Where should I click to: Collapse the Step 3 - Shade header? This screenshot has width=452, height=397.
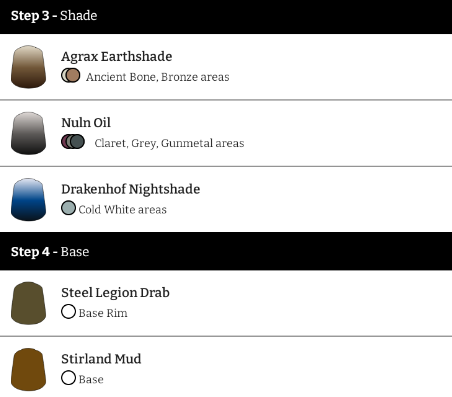[226, 17]
